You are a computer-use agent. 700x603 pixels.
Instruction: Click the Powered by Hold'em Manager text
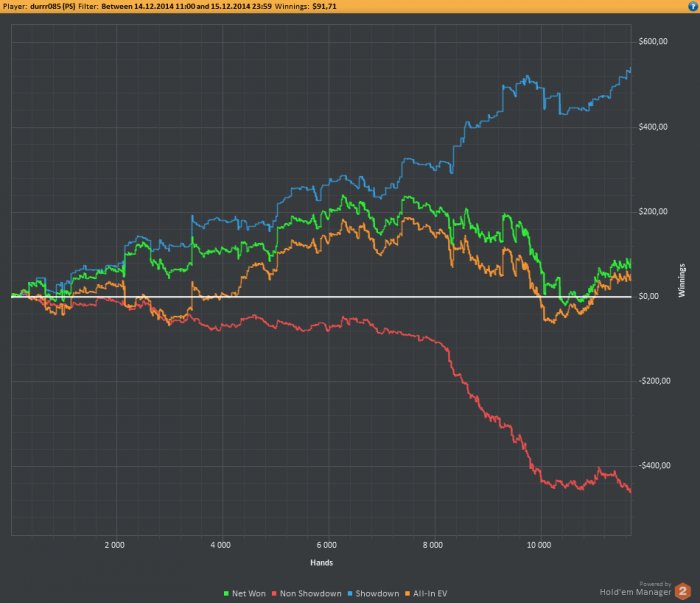click(635, 589)
